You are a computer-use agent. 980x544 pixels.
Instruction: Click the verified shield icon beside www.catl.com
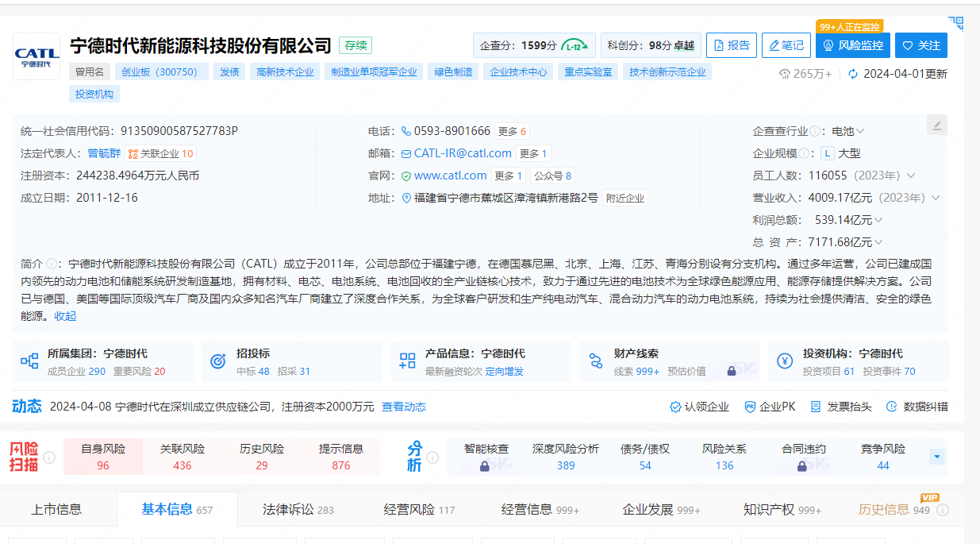(406, 176)
